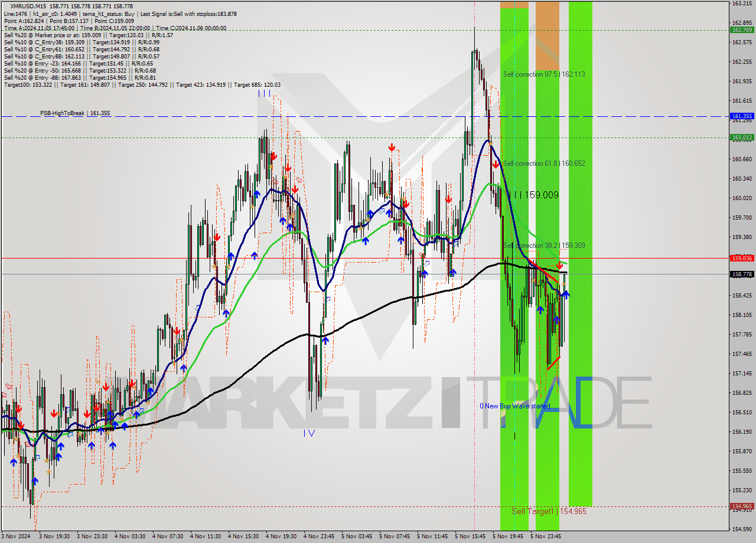Click the 155.230 price axis value
This screenshot has height=543, width=756.
[742, 490]
